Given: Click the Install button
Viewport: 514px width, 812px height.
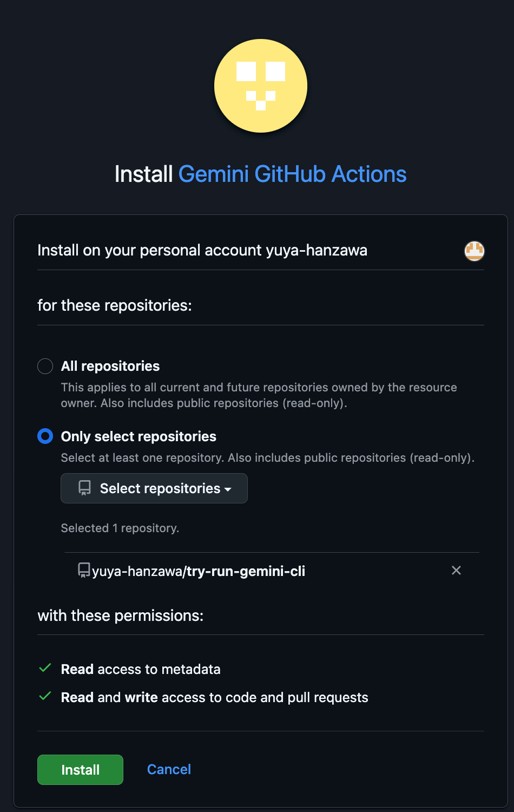Looking at the screenshot, I should tap(80, 770).
